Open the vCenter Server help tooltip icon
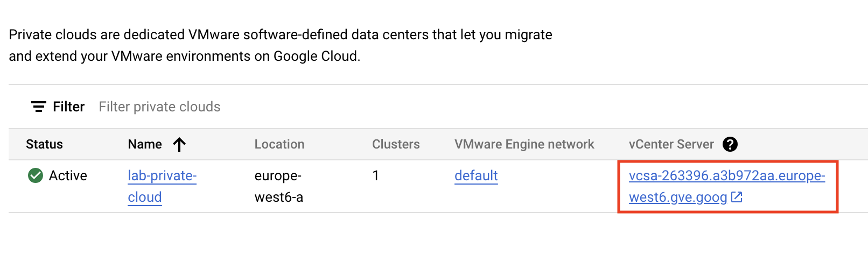Screen dimensions: 868x254 730,144
